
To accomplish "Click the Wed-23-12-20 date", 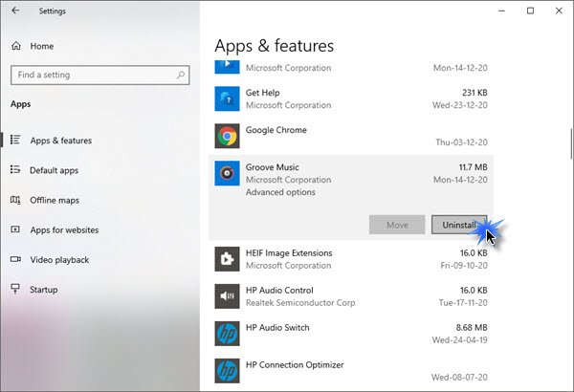I will coord(460,105).
